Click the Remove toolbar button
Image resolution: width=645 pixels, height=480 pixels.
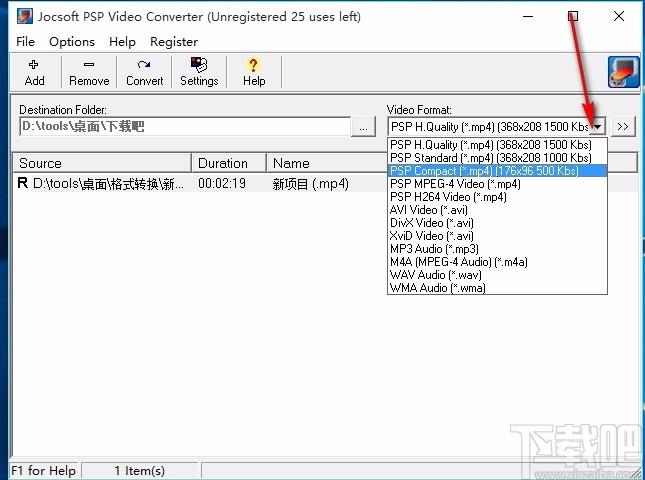(x=89, y=72)
